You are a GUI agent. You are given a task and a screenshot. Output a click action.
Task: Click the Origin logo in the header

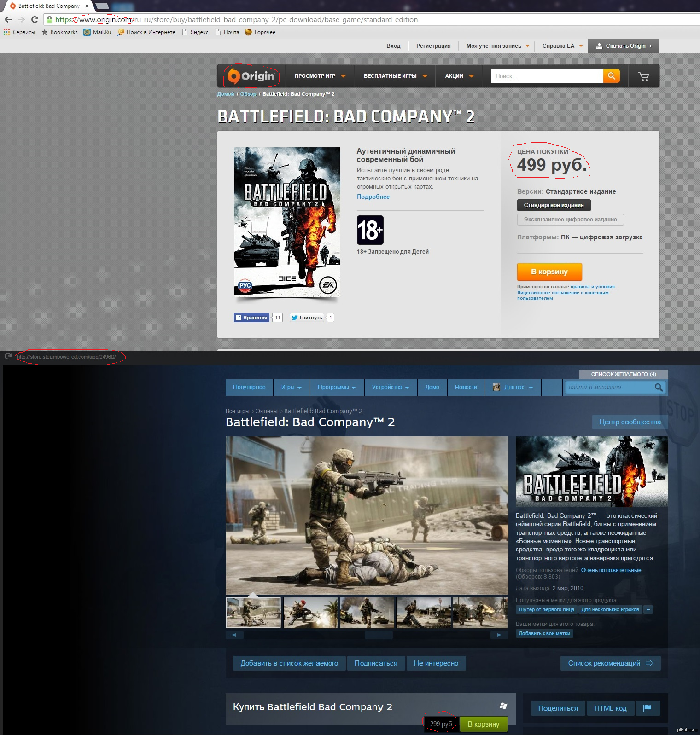[251, 76]
